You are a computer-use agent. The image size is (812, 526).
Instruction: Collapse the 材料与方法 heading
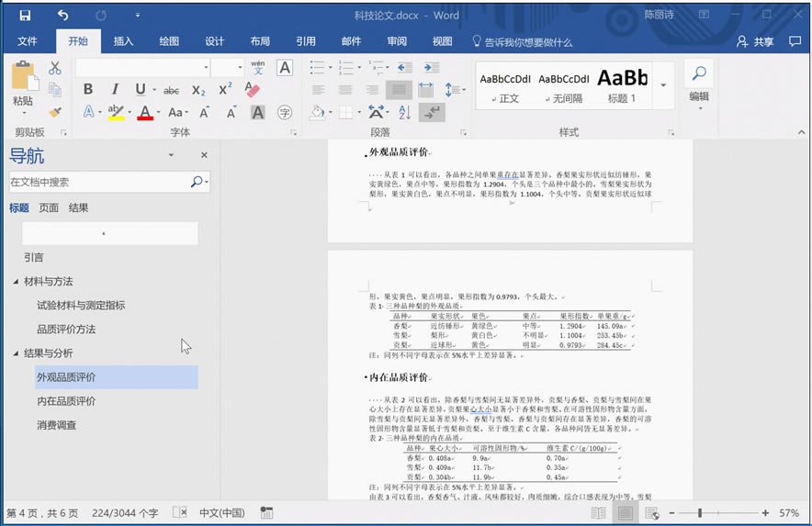[16, 282]
